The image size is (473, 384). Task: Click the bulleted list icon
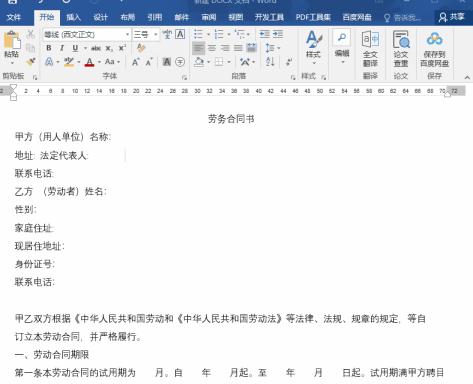pos(198,34)
